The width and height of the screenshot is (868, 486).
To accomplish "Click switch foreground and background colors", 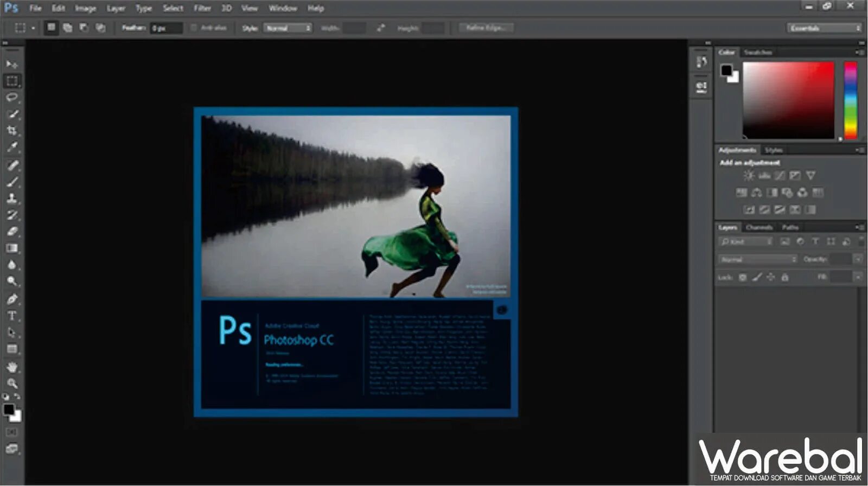I will click(x=17, y=397).
